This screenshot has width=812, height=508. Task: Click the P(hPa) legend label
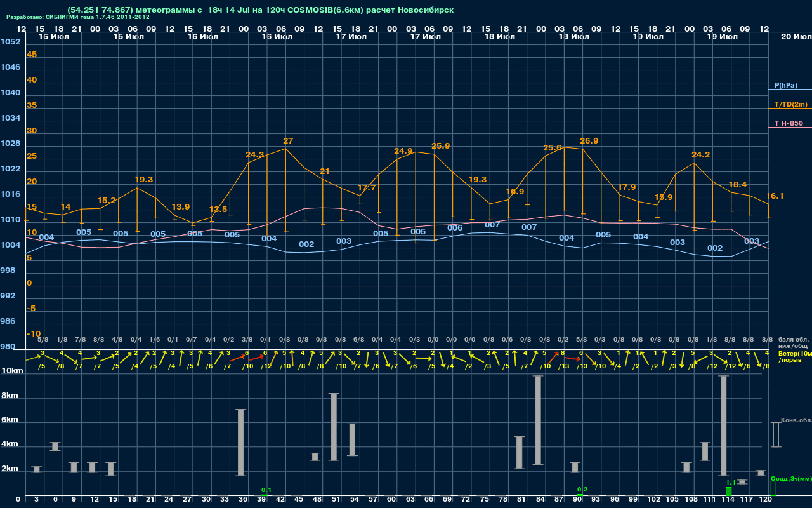[785, 85]
